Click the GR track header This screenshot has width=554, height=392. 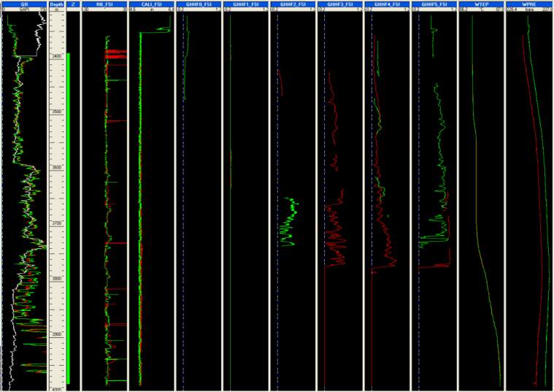coord(24,4)
